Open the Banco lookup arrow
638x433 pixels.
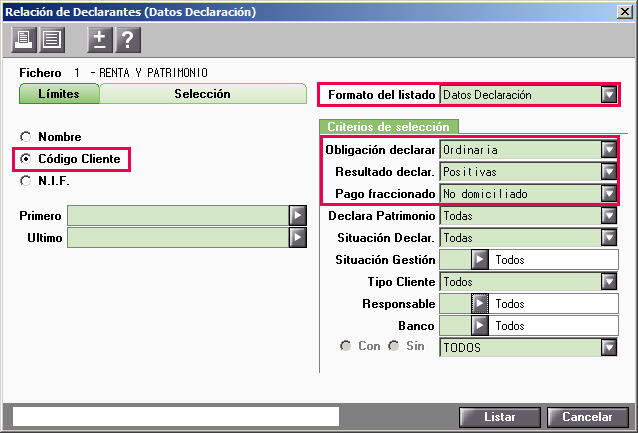480,326
